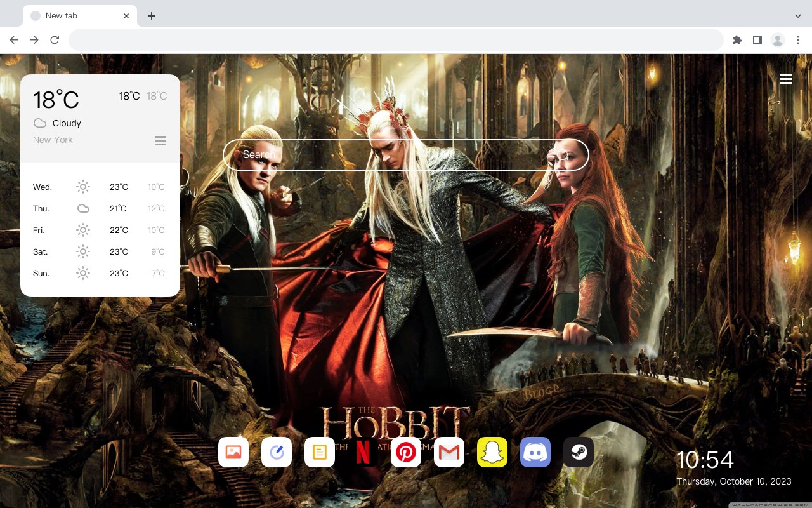Toggle the browser side panel
This screenshot has height=508, width=812.
[x=757, y=40]
